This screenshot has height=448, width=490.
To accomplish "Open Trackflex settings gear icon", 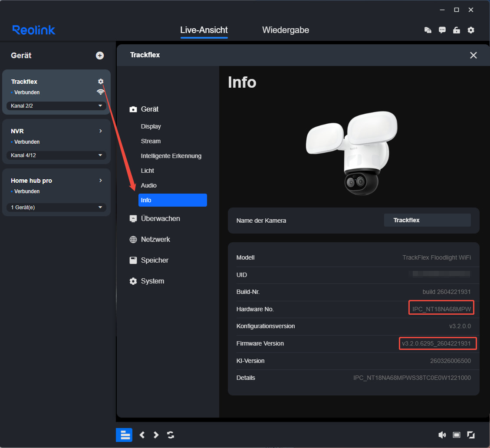I will (101, 81).
